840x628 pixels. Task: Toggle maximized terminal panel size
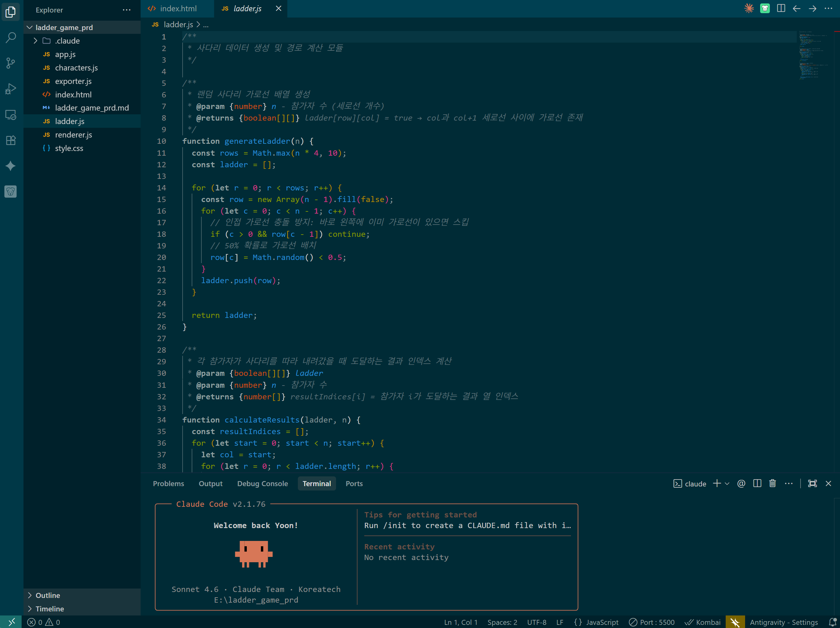(x=812, y=483)
